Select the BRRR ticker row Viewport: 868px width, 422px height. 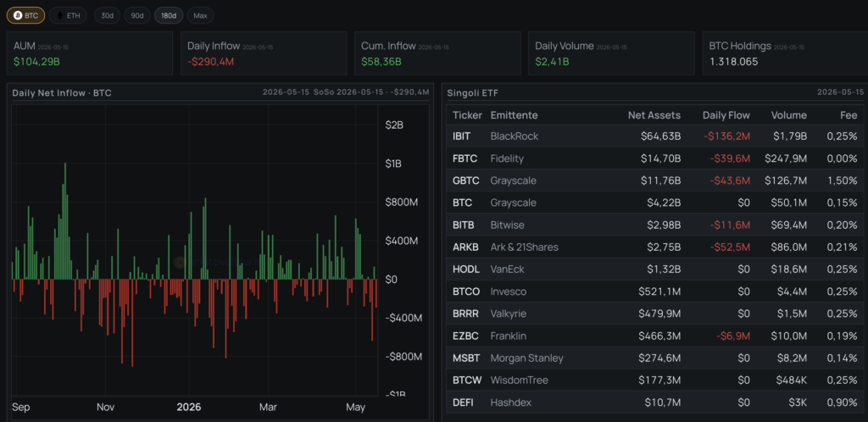(655, 314)
